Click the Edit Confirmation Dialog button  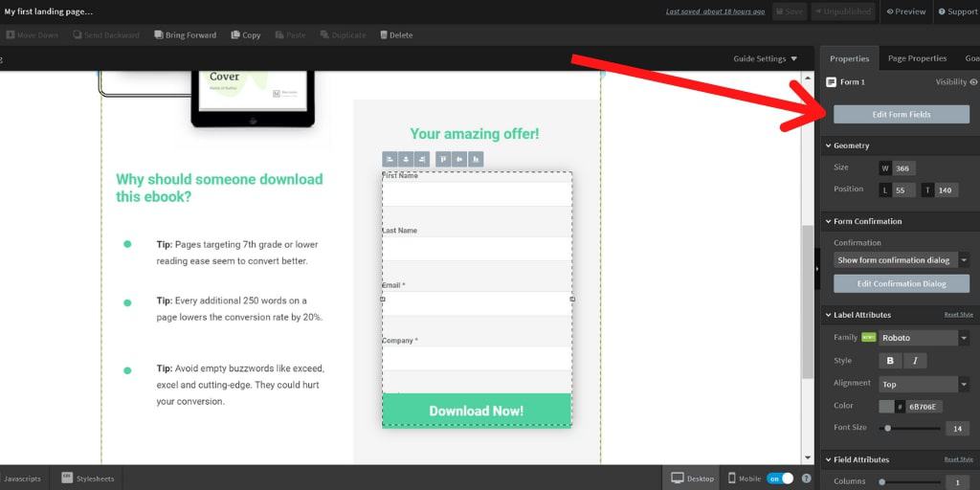coord(902,283)
